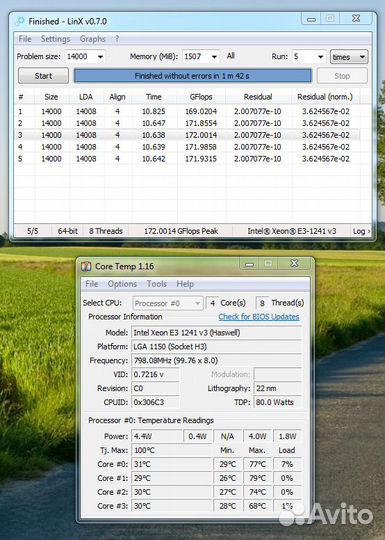Click Core #0 load value 7%
Image resolution: width=385 pixels, height=540 pixels.
coord(287,464)
